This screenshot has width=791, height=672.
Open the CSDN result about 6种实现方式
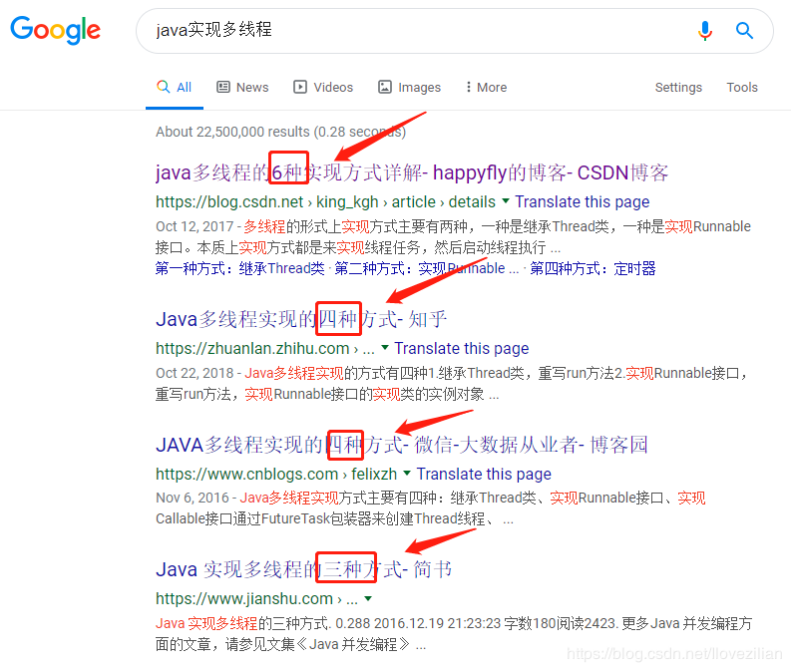412,172
